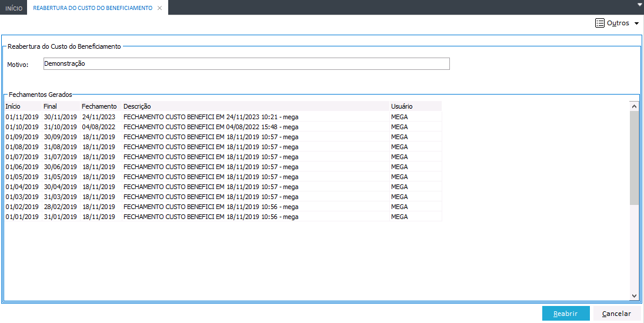The height and width of the screenshot is (323, 644).
Task: Select the row starting 01/05/2019
Action: [223, 177]
